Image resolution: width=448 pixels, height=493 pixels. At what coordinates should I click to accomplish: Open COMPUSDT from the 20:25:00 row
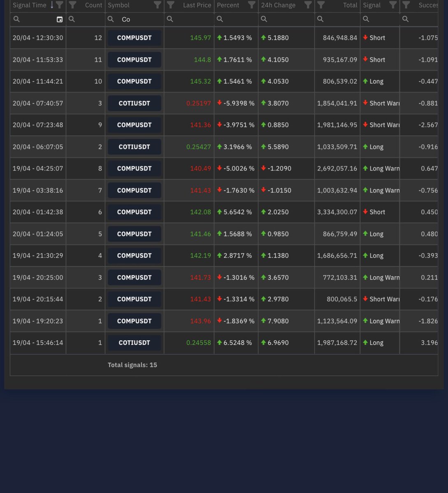[x=134, y=277]
